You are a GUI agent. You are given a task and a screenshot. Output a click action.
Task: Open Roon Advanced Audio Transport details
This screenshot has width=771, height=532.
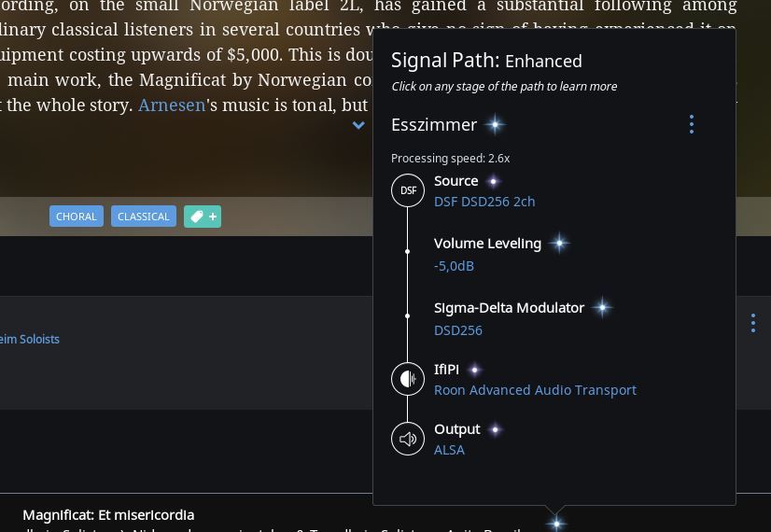(535, 390)
